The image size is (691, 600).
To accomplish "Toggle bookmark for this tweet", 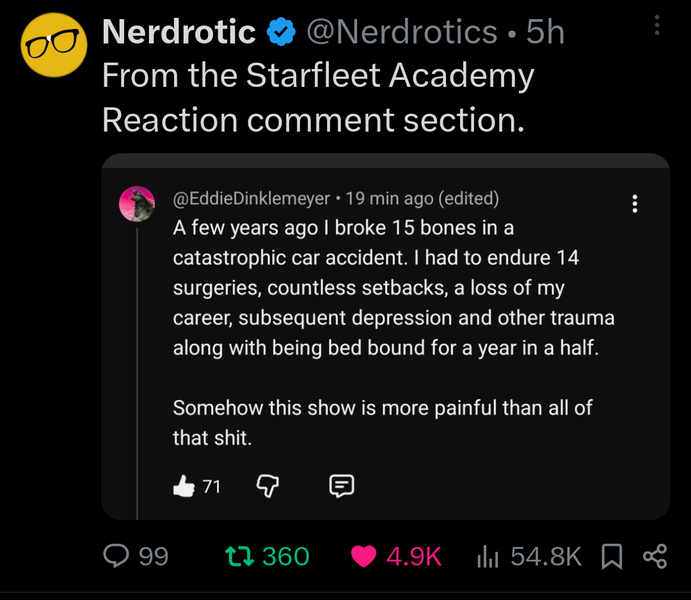I will [612, 556].
